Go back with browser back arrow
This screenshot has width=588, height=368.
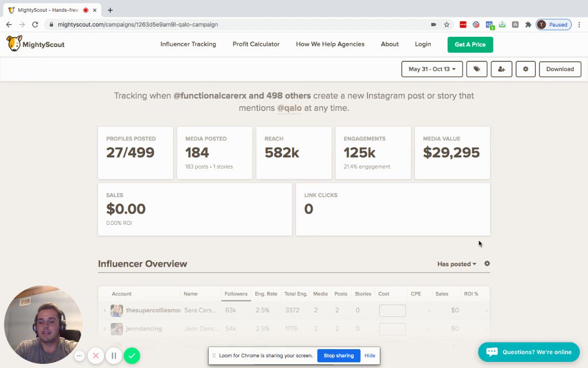[9, 25]
